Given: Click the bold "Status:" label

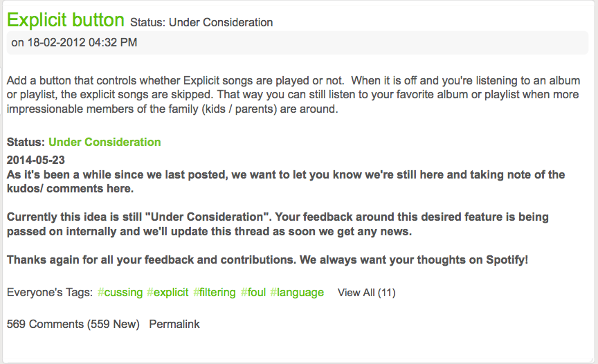Looking at the screenshot, I should [26, 142].
